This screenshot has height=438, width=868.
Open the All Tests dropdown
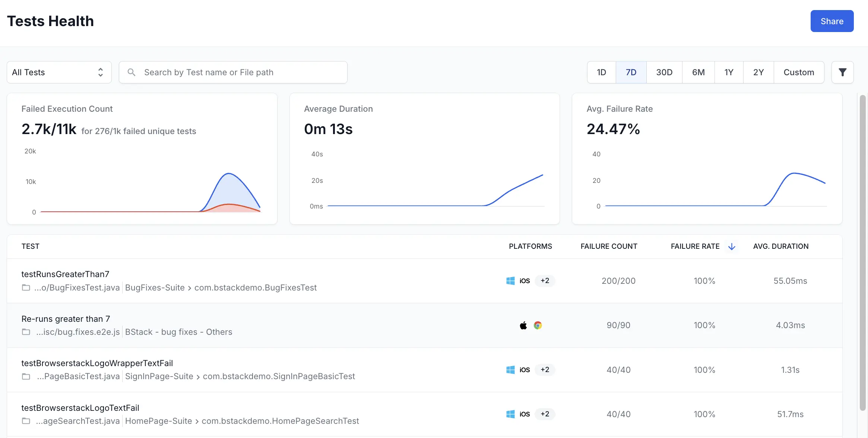point(59,72)
